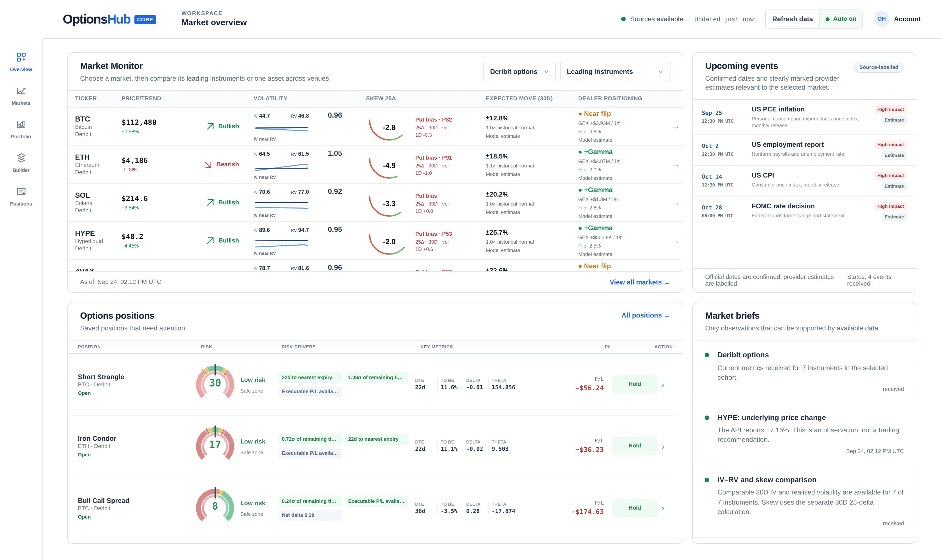941x560 pixels.
Task: Open the Account menu label
Action: click(907, 19)
